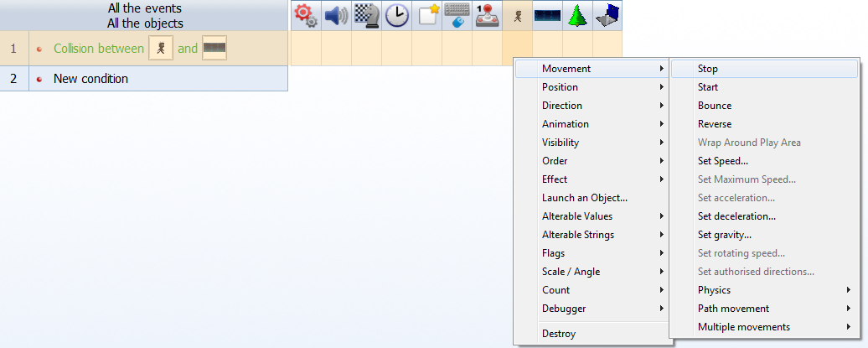Choose Launch an Object... menu entry
This screenshot has width=868, height=348.
point(592,198)
